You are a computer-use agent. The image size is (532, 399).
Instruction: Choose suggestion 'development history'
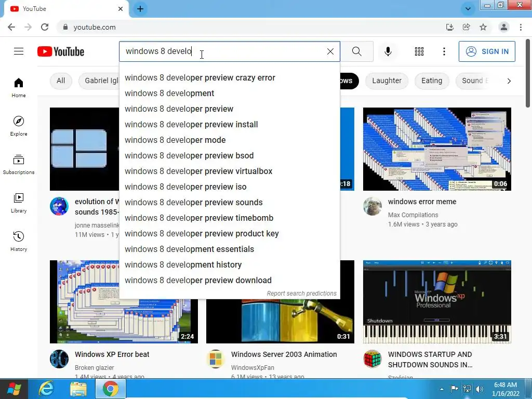(x=229, y=265)
